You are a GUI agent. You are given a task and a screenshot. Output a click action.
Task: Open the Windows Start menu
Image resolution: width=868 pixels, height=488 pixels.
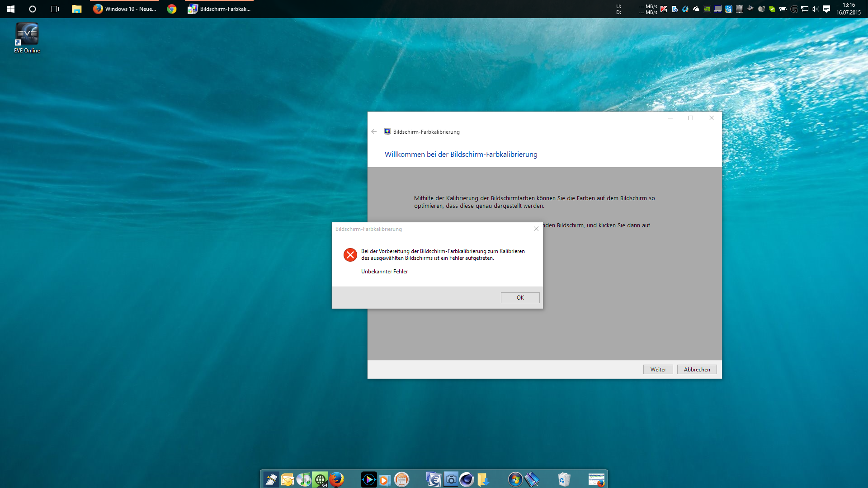[11, 9]
